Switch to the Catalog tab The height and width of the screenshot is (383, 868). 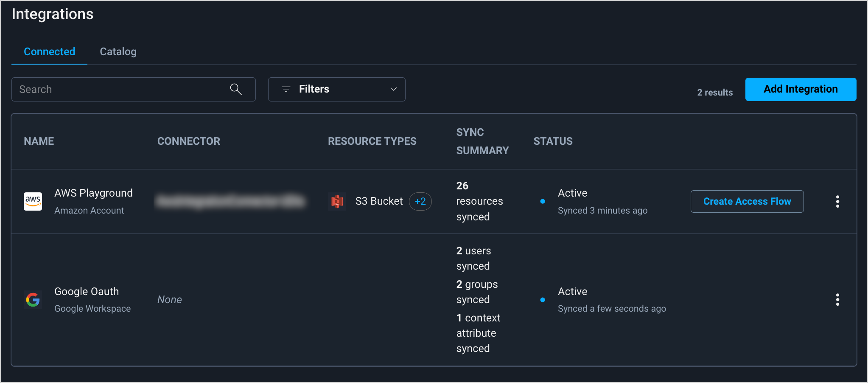[x=118, y=52]
